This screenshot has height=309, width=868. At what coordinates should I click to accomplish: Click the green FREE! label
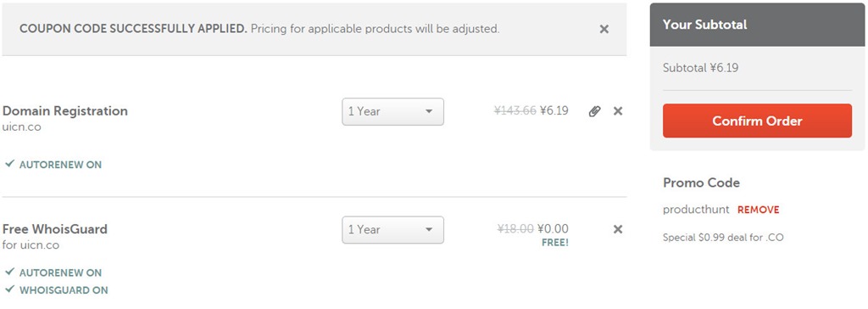pyautogui.click(x=554, y=243)
